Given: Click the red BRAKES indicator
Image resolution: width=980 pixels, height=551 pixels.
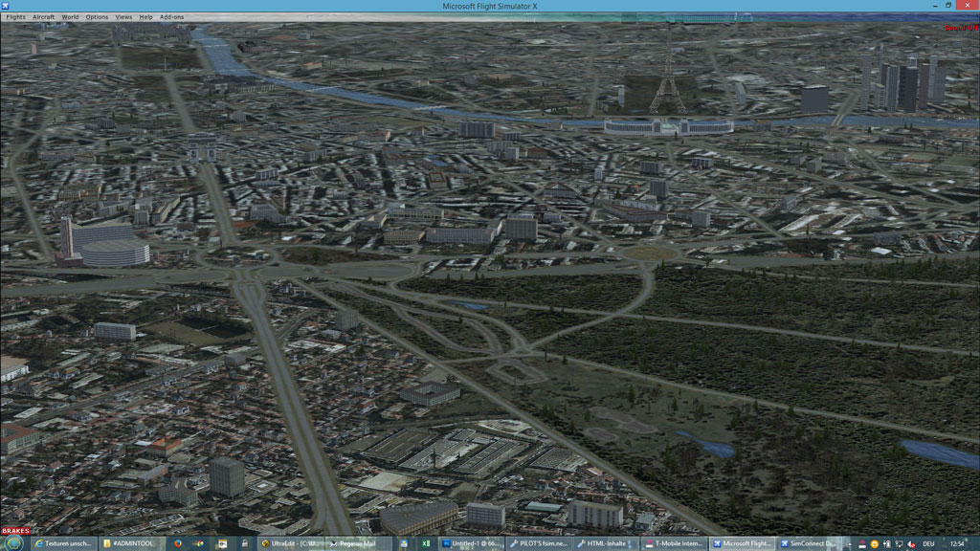Looking at the screenshot, I should 15,530.
